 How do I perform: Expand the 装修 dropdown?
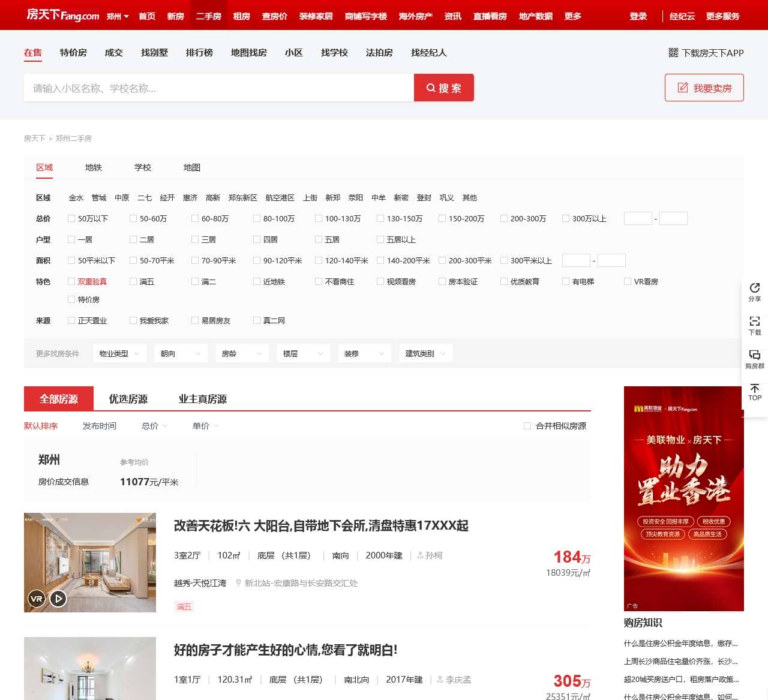365,354
